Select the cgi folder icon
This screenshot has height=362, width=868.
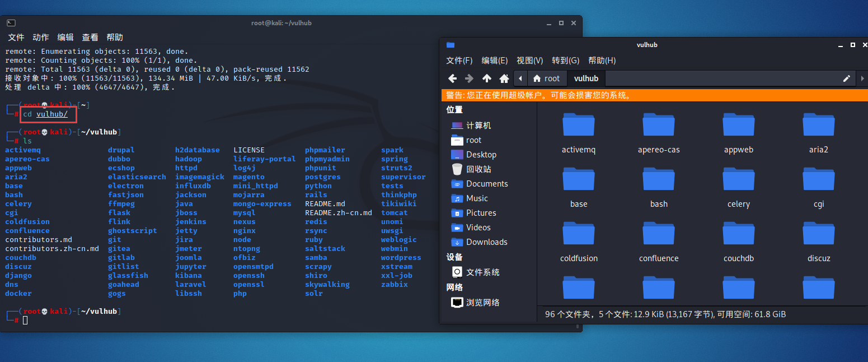click(x=819, y=179)
